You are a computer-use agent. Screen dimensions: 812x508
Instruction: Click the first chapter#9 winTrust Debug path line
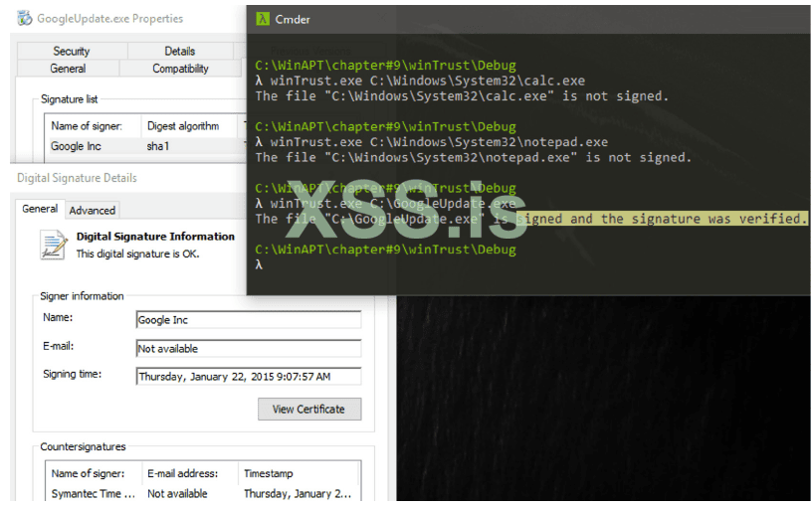(385, 66)
